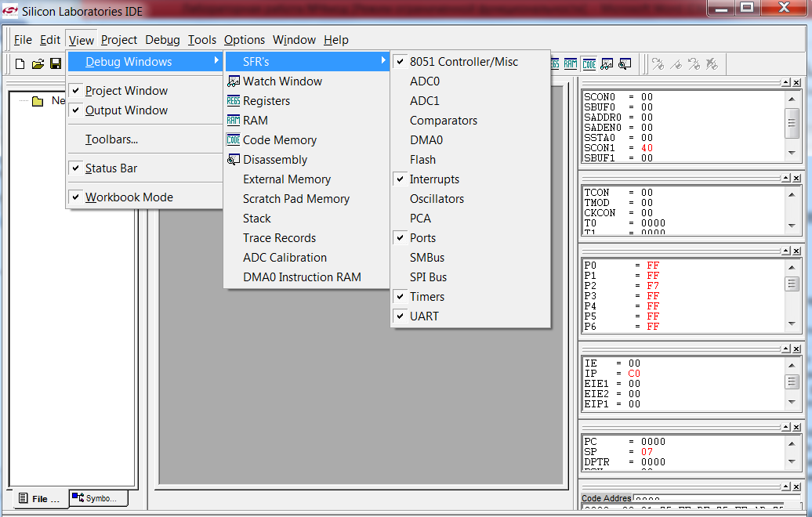
Task: Open the Help menu
Action: pos(336,40)
